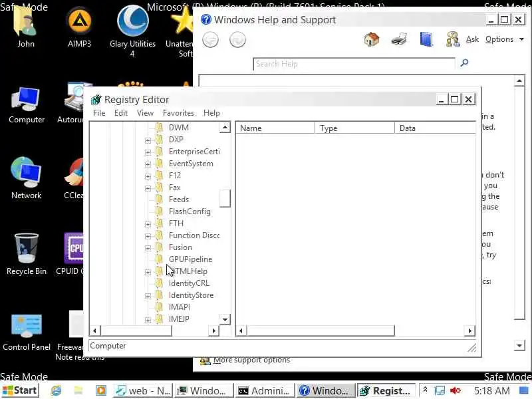Click the Type column header
This screenshot has height=399, width=532.
coord(355,128)
